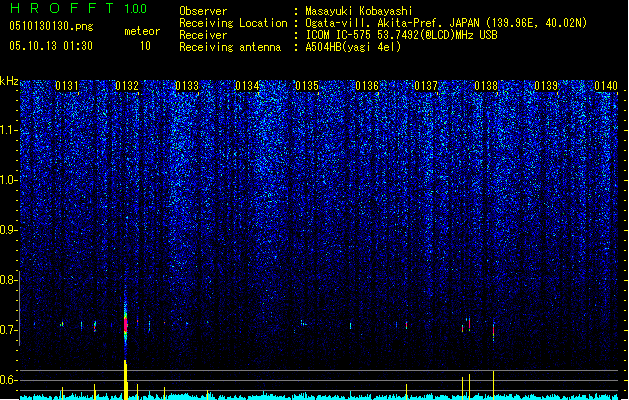This screenshot has height=400, width=629.
Task: Click the 0137 time marker
Action: (x=426, y=86)
